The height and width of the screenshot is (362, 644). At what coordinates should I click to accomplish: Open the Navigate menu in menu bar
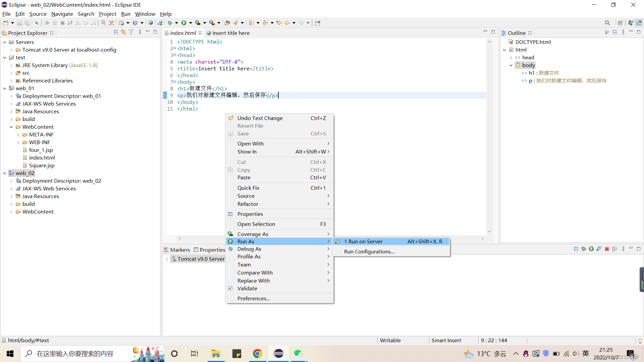coord(62,14)
